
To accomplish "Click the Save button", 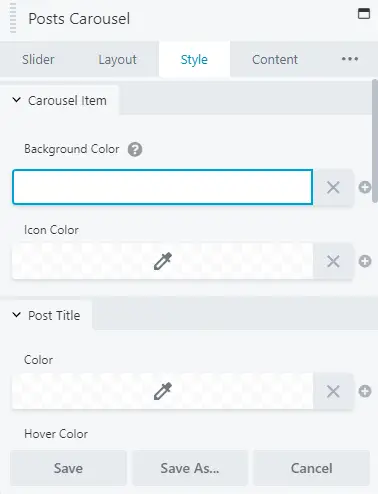I will click(x=68, y=468).
